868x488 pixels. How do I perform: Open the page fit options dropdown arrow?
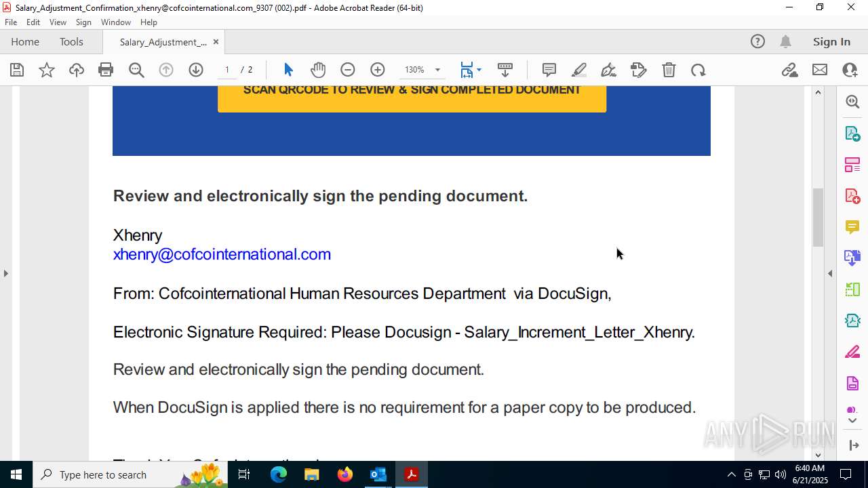[479, 70]
